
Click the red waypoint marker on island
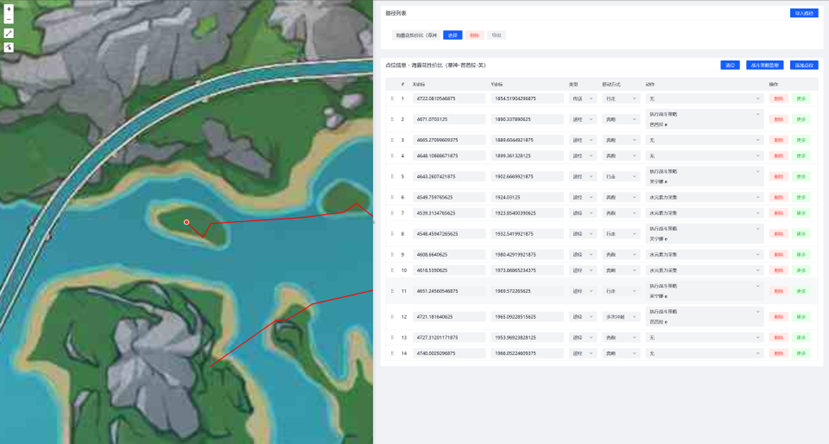tap(186, 222)
